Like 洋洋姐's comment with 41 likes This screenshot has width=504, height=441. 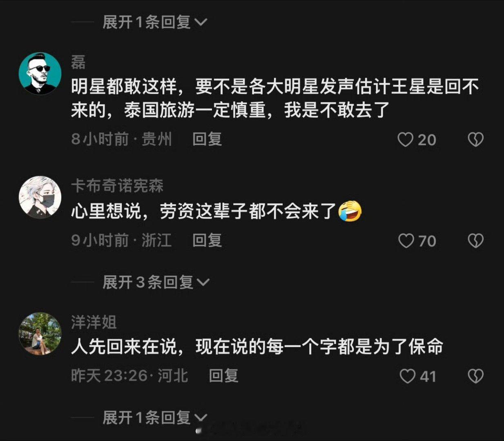pyautogui.click(x=407, y=376)
